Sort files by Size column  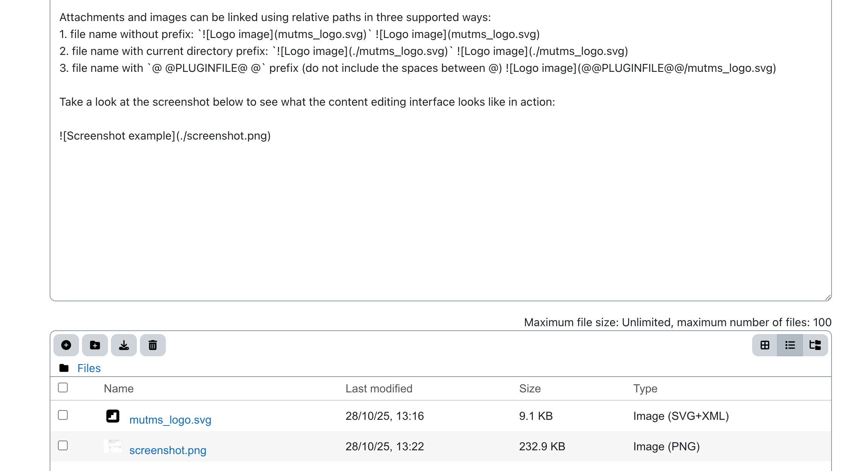(530, 389)
